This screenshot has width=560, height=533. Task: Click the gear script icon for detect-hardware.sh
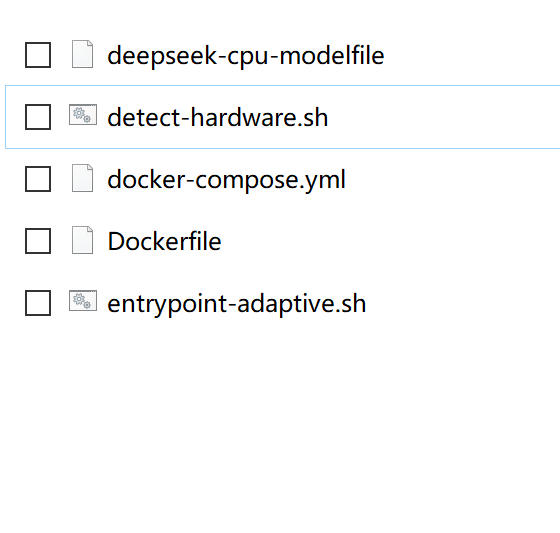coord(83,115)
